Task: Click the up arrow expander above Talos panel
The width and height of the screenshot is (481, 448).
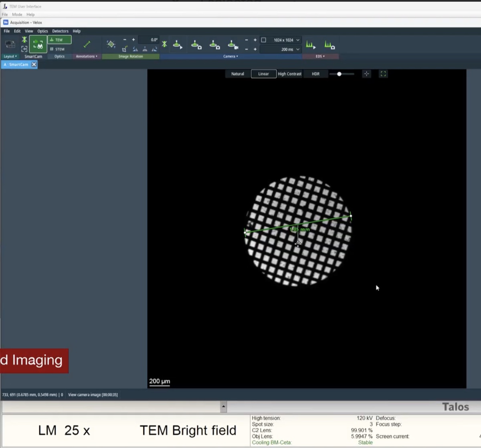Action: [223, 407]
